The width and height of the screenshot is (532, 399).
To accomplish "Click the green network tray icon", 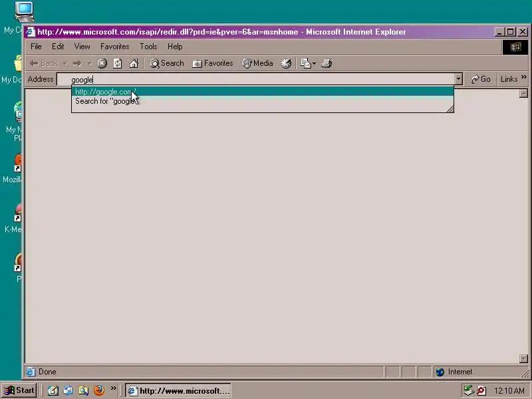I will pyautogui.click(x=469, y=390).
